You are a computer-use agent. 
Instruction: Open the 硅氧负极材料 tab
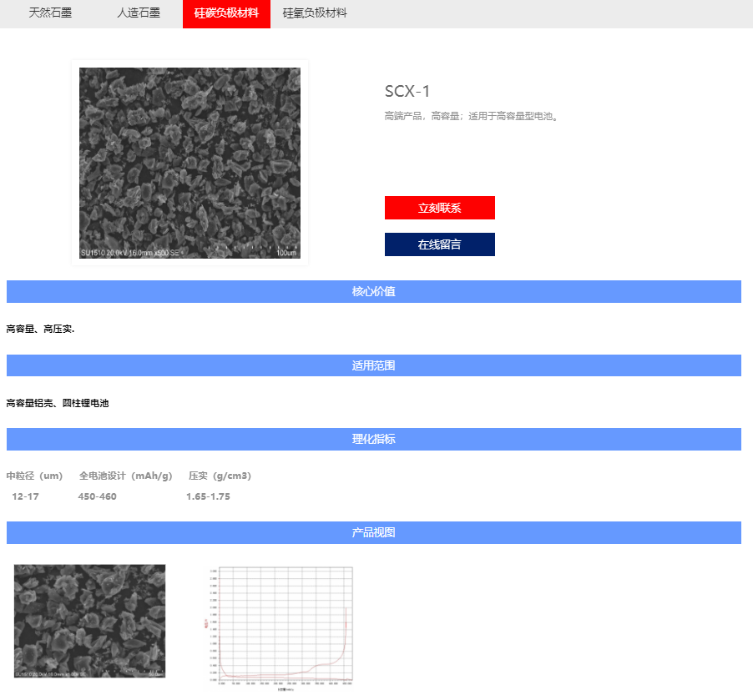pos(315,13)
